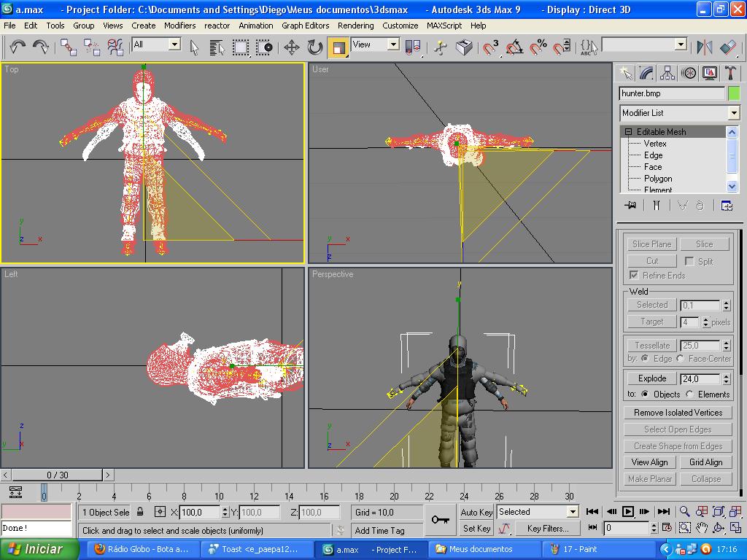This screenshot has width=747, height=560.
Task: Enable the Split checkbox
Action: (689, 261)
